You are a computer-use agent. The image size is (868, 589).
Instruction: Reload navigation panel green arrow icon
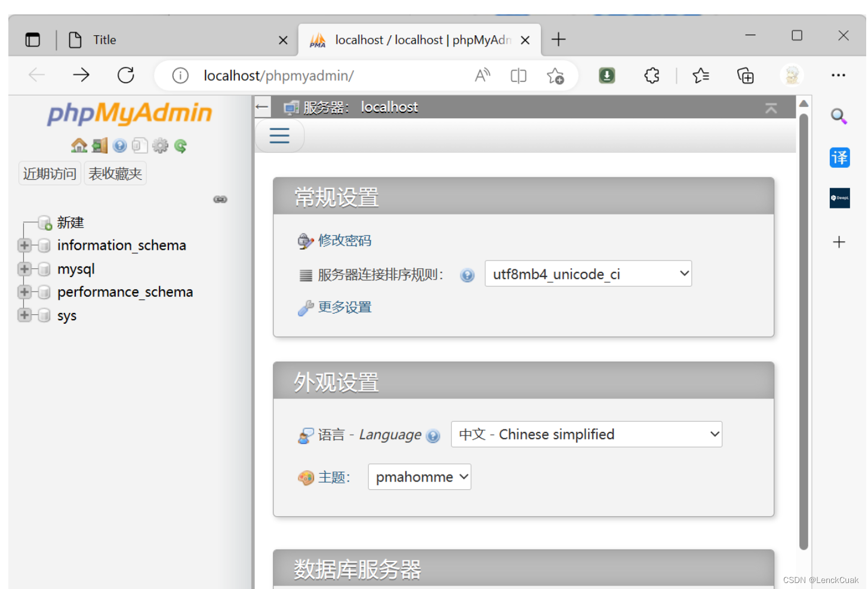pyautogui.click(x=180, y=145)
